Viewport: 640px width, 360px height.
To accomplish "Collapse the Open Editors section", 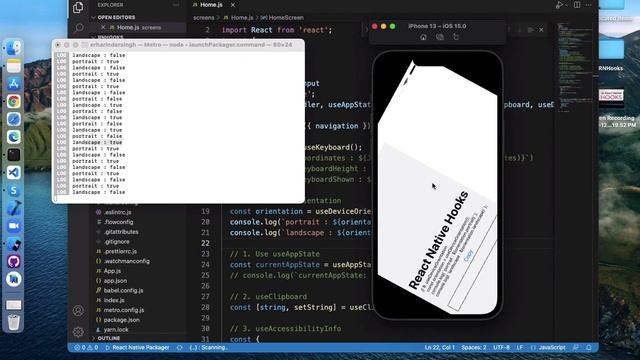I will [x=116, y=18].
